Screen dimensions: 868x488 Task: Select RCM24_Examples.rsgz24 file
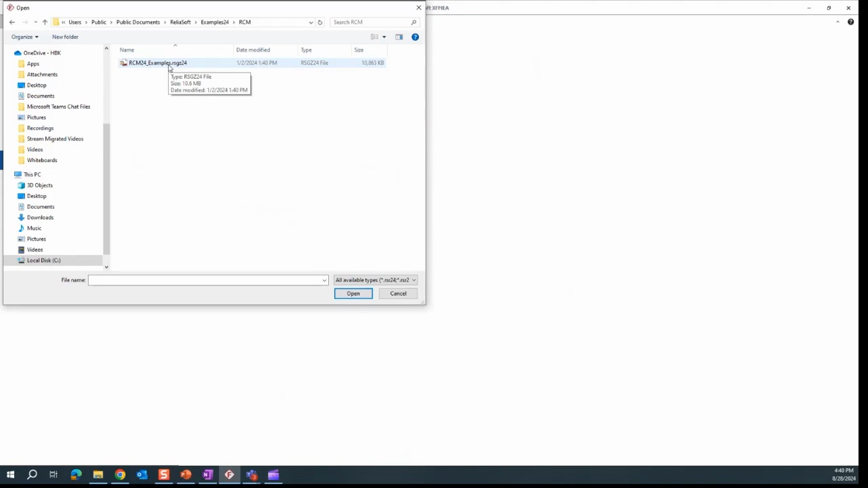click(x=157, y=63)
